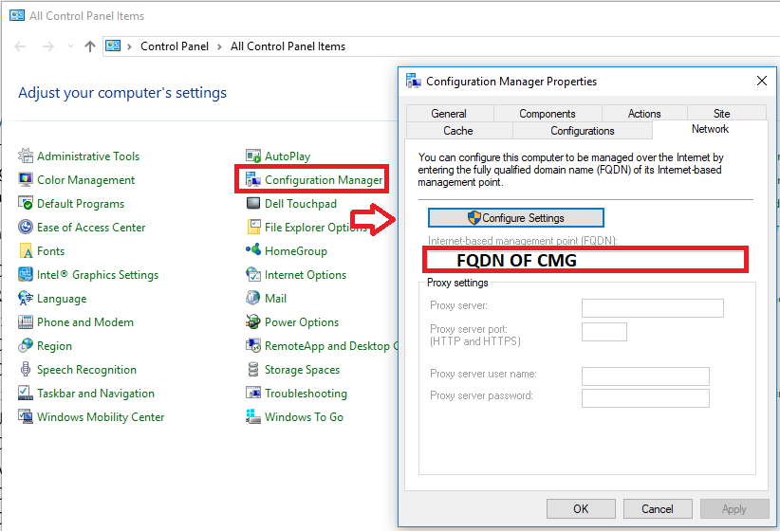
Task: Open the Dell Touchpad icon
Action: pos(253,203)
